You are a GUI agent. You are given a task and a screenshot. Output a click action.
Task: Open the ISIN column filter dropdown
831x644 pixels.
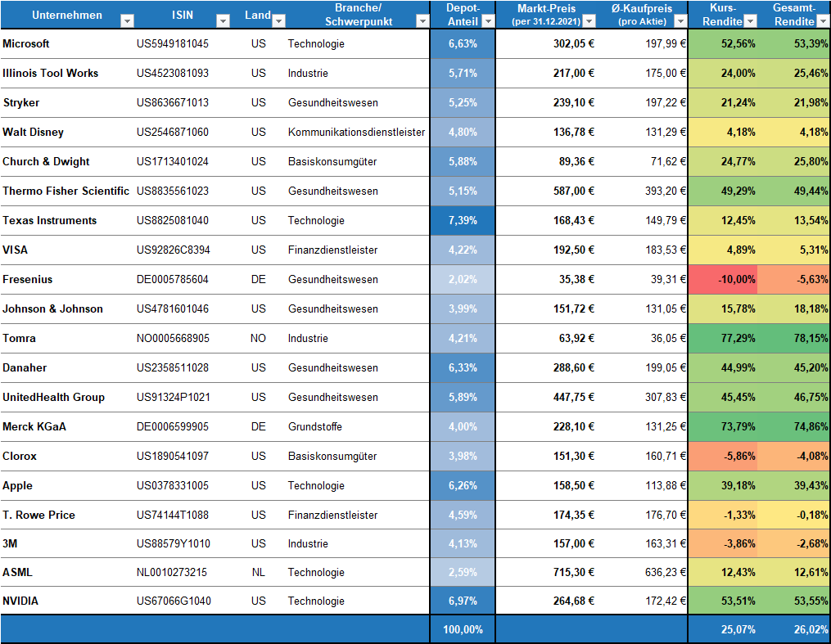224,21
